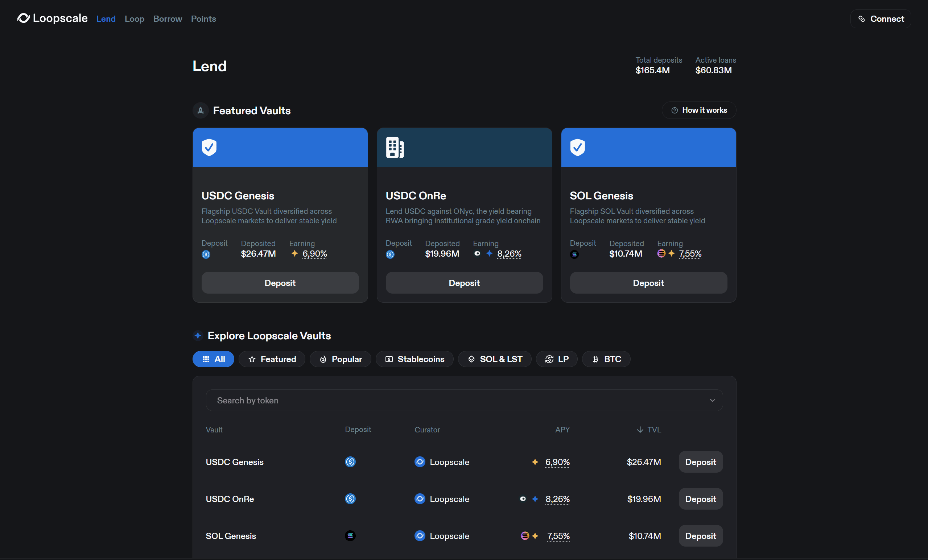Click the shield icon on SOL Genesis card
The height and width of the screenshot is (560, 928).
pyautogui.click(x=577, y=147)
